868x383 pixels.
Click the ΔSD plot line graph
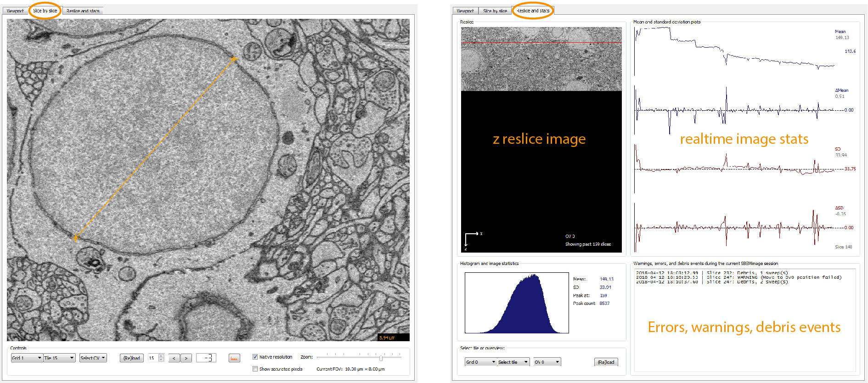pyautogui.click(x=734, y=227)
